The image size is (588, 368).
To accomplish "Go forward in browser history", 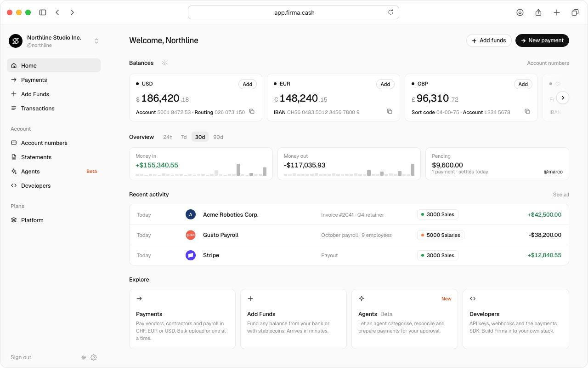I will (x=72, y=12).
